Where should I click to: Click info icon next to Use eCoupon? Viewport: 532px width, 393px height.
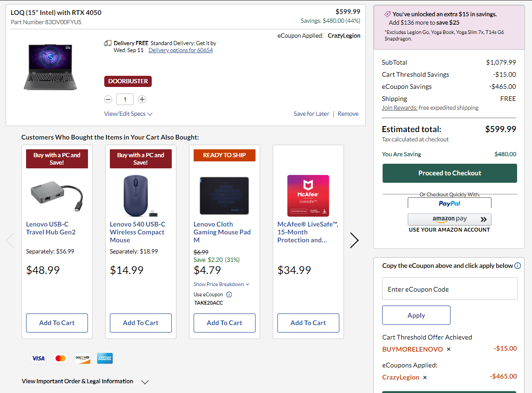click(x=229, y=294)
